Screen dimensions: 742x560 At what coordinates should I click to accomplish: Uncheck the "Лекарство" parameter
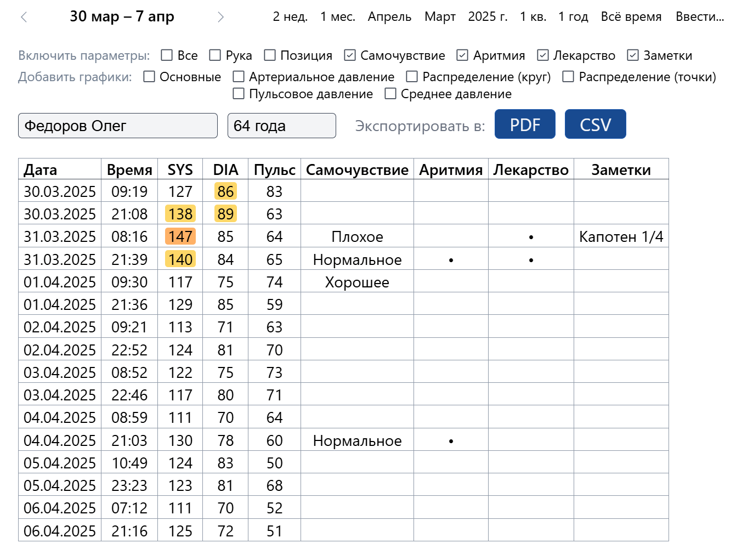(543, 55)
